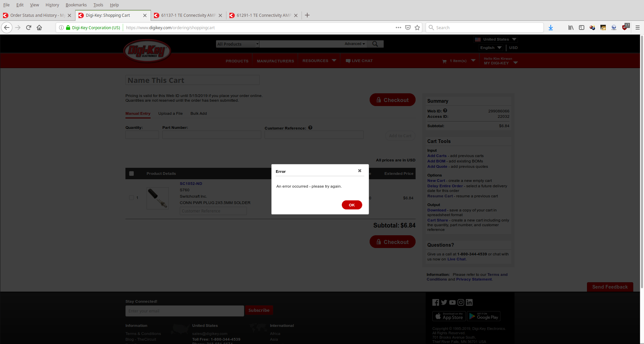
Task: Expand the Resources menu
Action: coord(319,61)
